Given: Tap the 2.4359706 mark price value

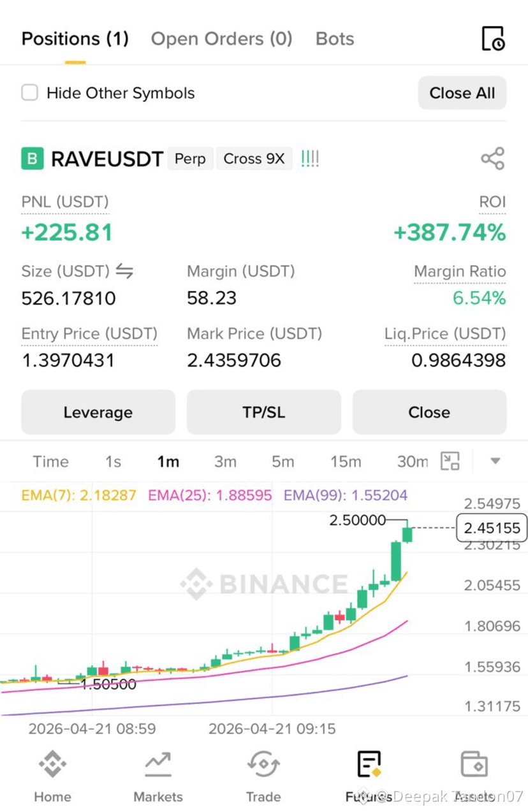Looking at the screenshot, I should (x=234, y=361).
